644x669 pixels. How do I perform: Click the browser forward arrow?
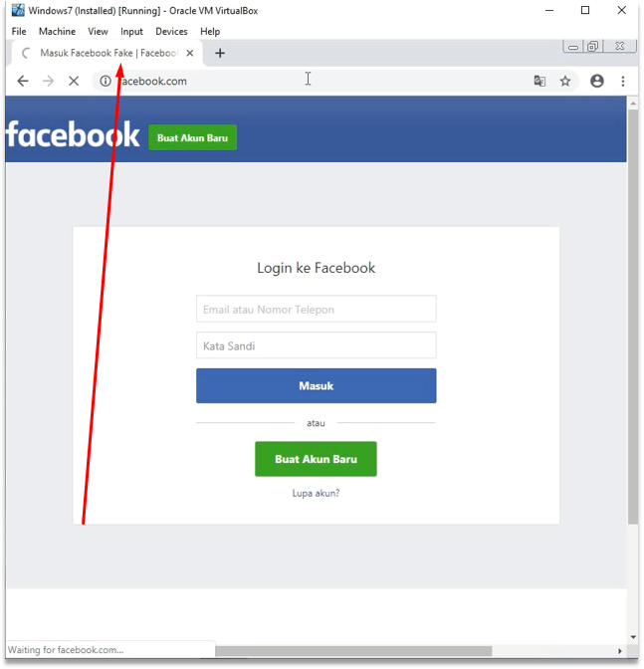(48, 81)
